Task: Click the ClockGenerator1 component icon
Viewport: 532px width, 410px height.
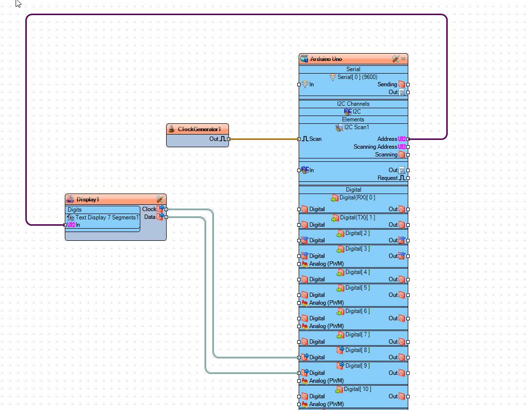Action: [171, 129]
